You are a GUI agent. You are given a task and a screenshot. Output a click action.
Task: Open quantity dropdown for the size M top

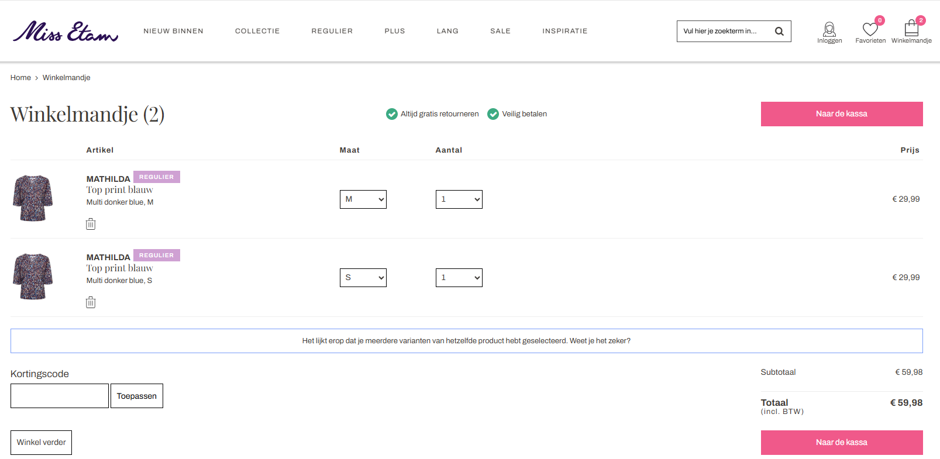coord(459,200)
